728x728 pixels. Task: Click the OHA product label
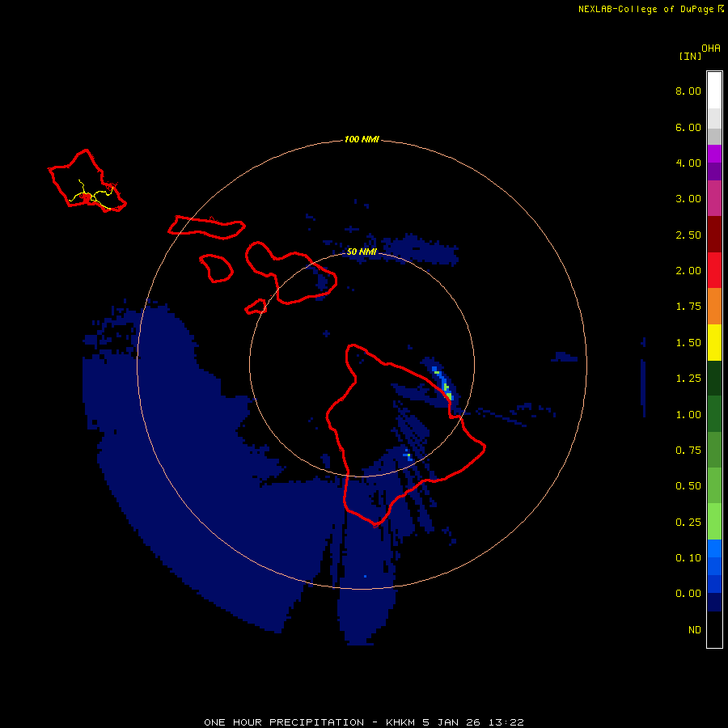tap(711, 49)
